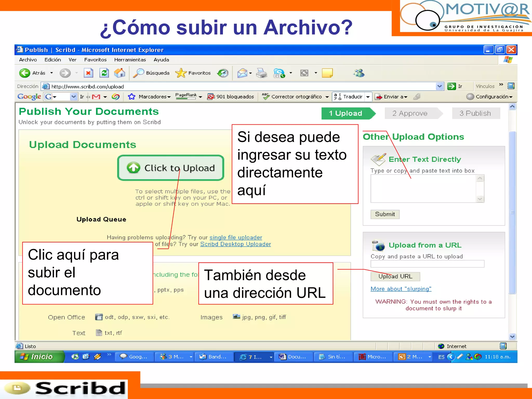The image size is (532, 399).
Task: Open Marcadores bookmarks star
Action: pos(149,97)
